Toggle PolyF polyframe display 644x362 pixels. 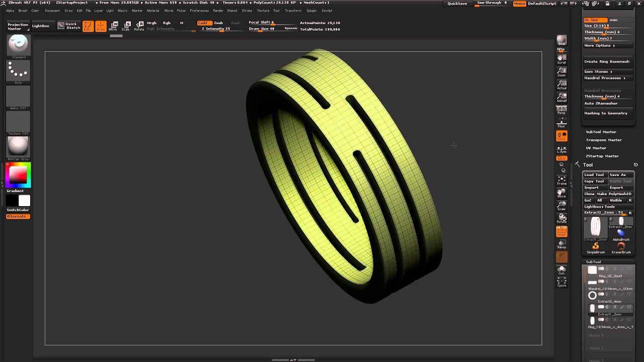(561, 231)
